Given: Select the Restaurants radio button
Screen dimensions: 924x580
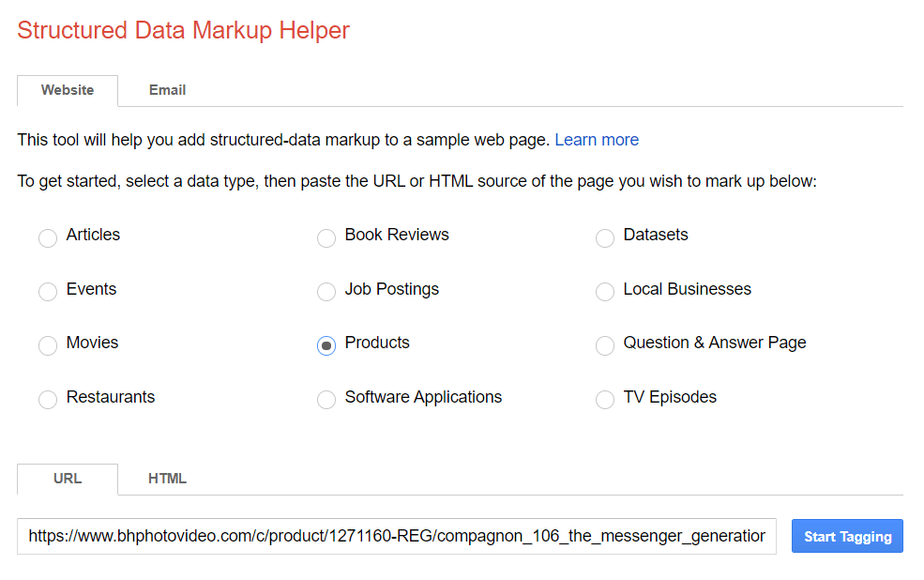Looking at the screenshot, I should pos(48,400).
